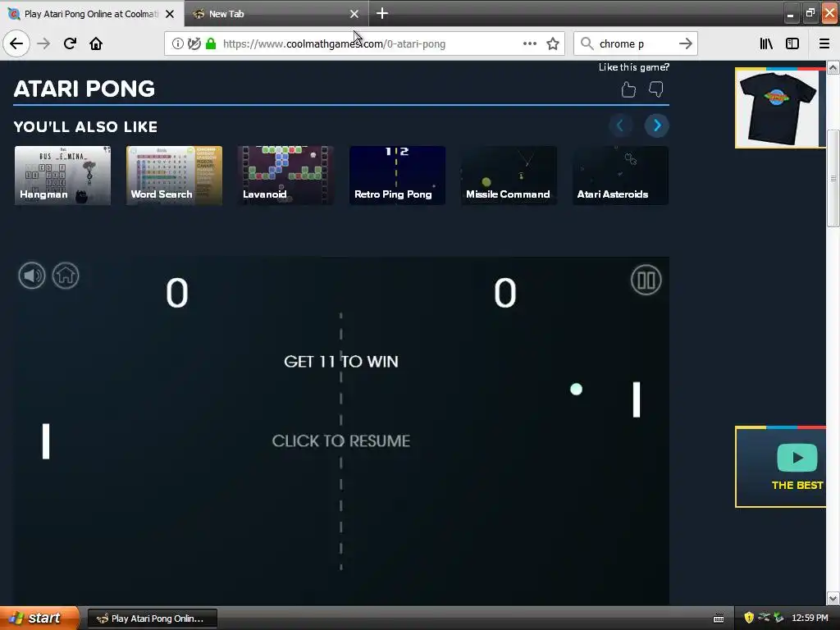Select Play Atari Pong taskbar button
This screenshot has width=840, height=630.
pos(153,619)
